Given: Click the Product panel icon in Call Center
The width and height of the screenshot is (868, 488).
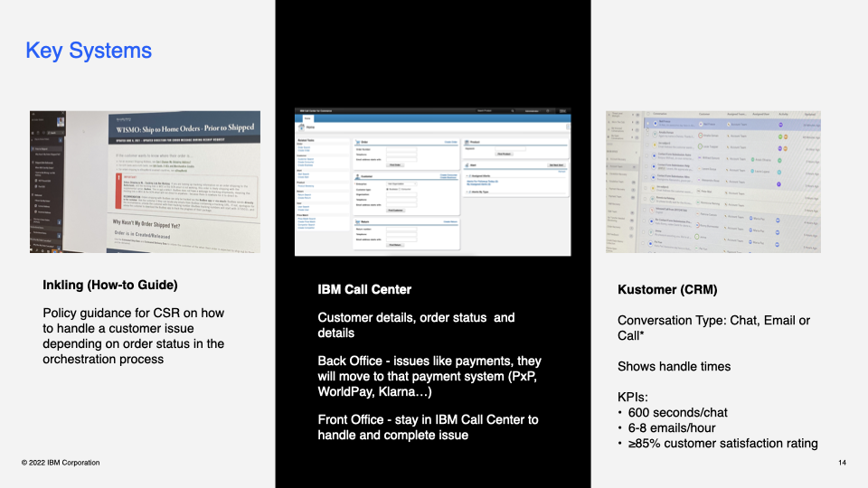Looking at the screenshot, I should [x=467, y=142].
